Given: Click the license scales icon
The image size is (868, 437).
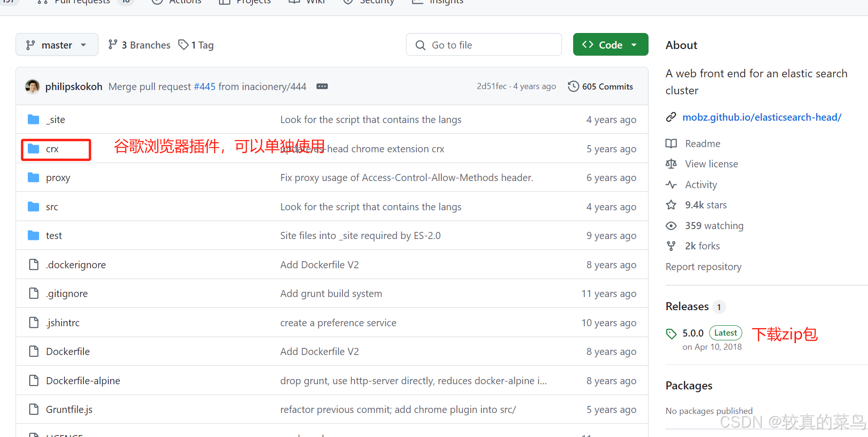Looking at the screenshot, I should click(671, 164).
